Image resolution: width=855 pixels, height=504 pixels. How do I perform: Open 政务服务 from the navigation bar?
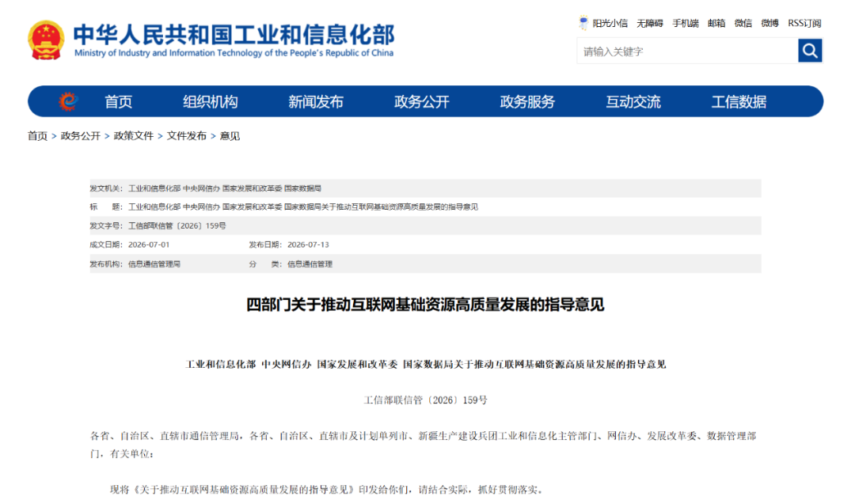527,102
